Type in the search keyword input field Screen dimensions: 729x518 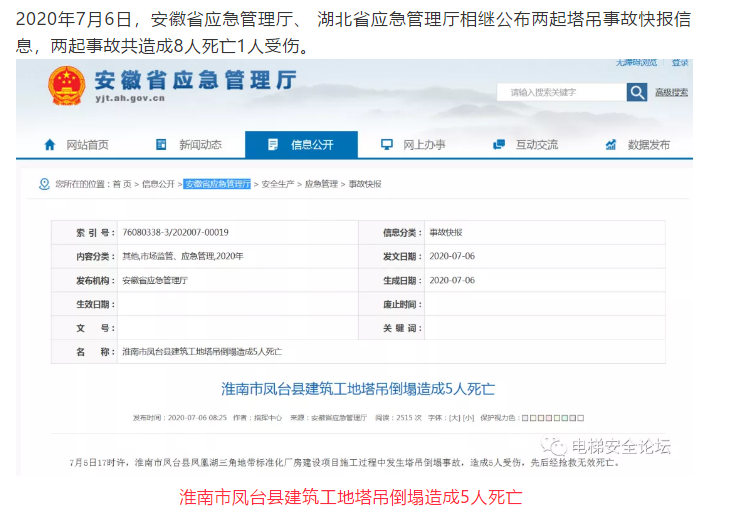tap(560, 92)
